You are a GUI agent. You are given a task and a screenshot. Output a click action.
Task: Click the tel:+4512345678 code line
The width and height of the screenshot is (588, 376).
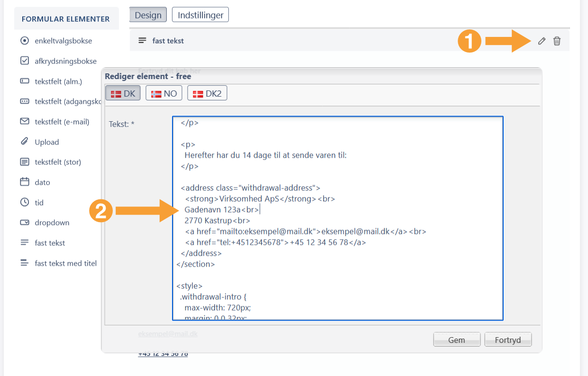tap(276, 242)
